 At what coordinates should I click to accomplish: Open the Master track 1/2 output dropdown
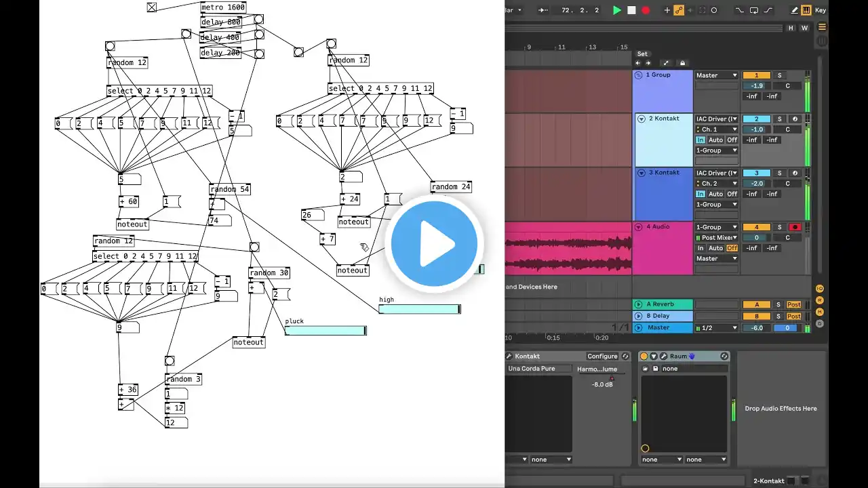(716, 328)
